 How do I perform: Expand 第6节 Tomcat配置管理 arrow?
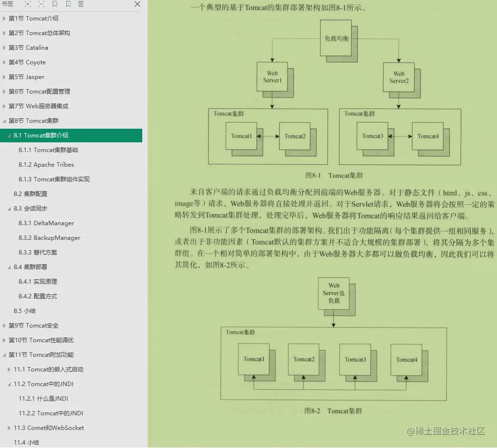(4, 91)
